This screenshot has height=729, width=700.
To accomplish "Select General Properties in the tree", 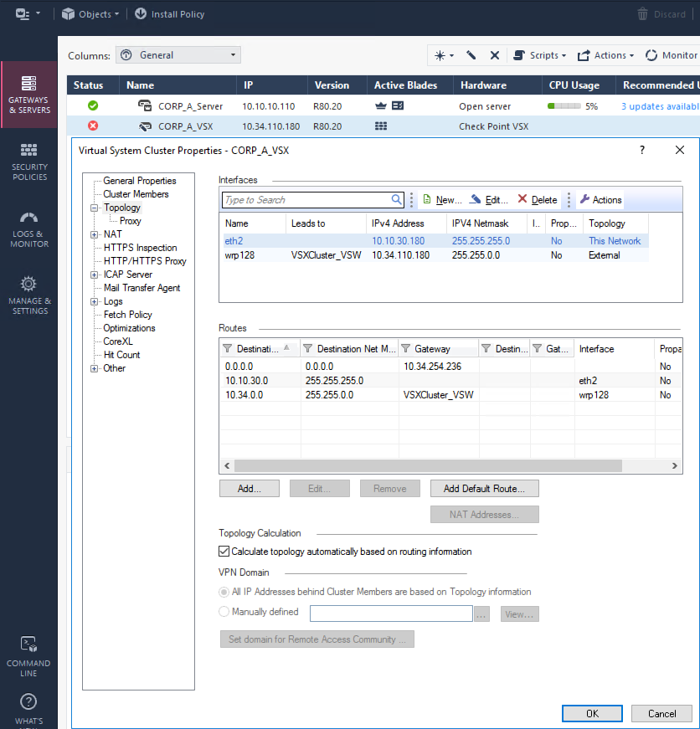I will coord(140,181).
